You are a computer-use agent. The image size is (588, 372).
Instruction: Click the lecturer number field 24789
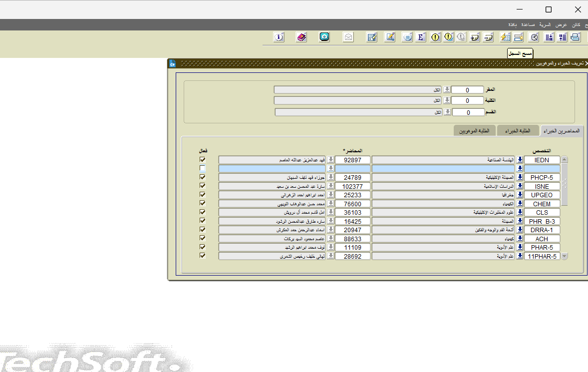(x=352, y=177)
